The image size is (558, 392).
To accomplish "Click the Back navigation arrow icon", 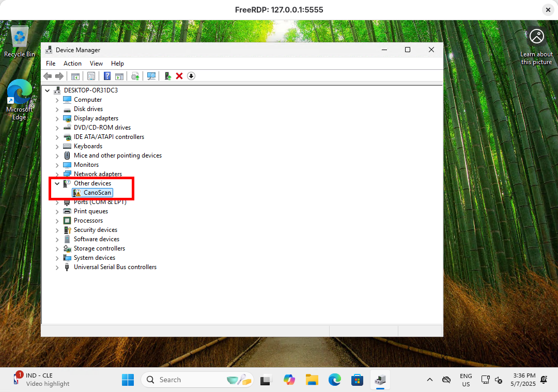I will (x=48, y=76).
